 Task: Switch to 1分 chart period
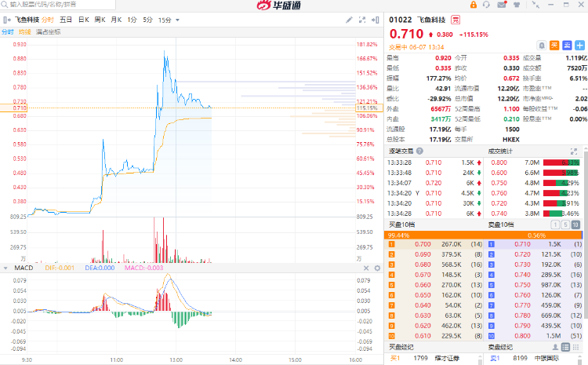pyautogui.click(x=132, y=20)
